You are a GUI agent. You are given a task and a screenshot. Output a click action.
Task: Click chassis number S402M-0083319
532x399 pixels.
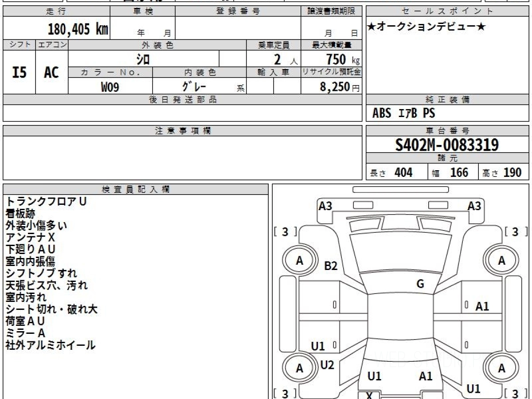click(x=447, y=145)
